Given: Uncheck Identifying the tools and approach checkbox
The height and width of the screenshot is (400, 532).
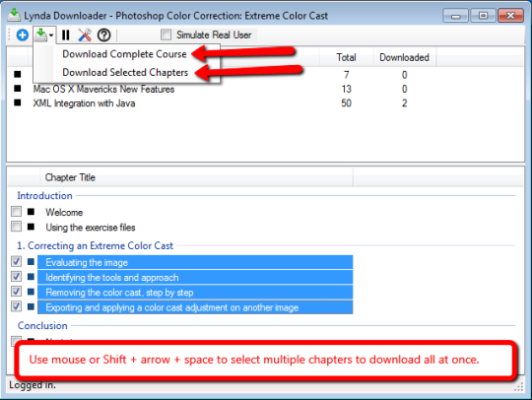Looking at the screenshot, I should click(x=16, y=277).
